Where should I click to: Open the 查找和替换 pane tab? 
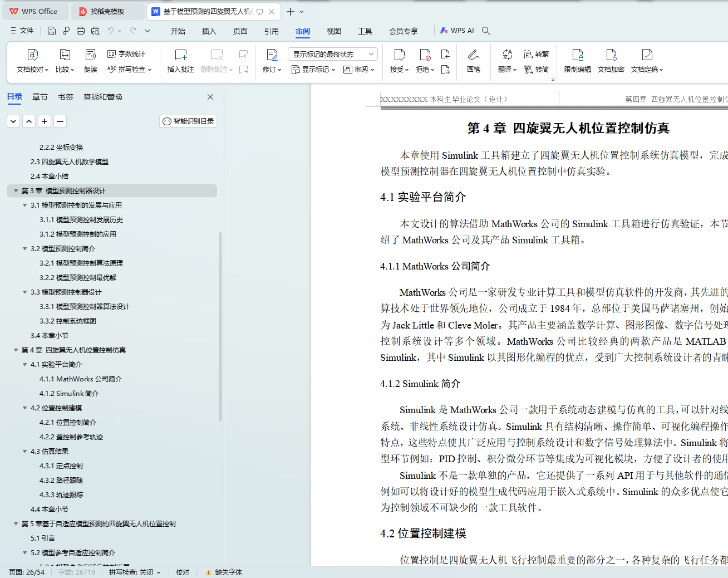tap(103, 97)
